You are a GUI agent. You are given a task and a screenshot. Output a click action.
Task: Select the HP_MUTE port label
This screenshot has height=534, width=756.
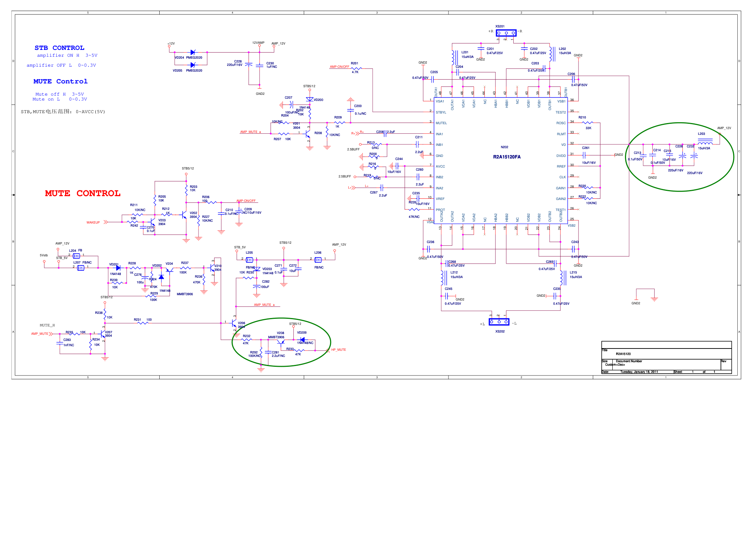click(338, 350)
